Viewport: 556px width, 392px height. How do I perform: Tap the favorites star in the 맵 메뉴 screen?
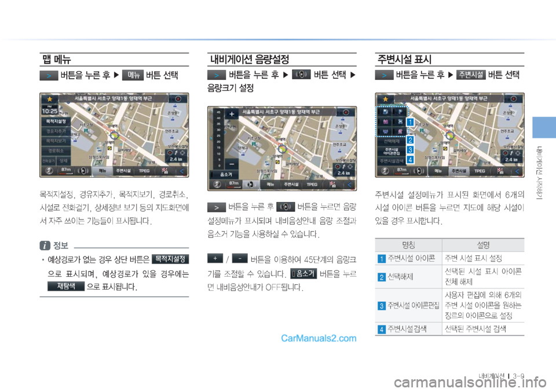tap(50, 99)
